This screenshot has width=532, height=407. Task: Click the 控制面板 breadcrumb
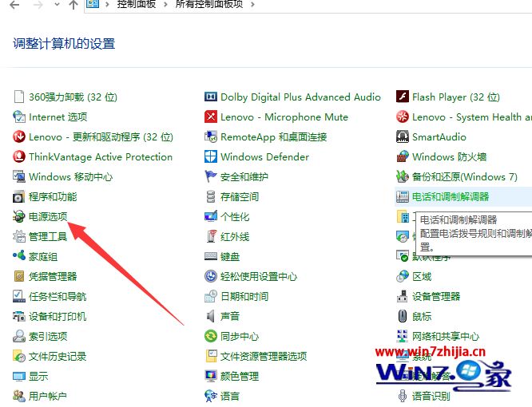click(x=137, y=4)
